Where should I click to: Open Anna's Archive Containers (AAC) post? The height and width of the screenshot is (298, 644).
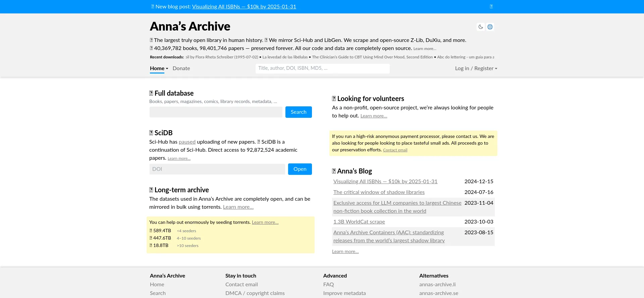389,236
